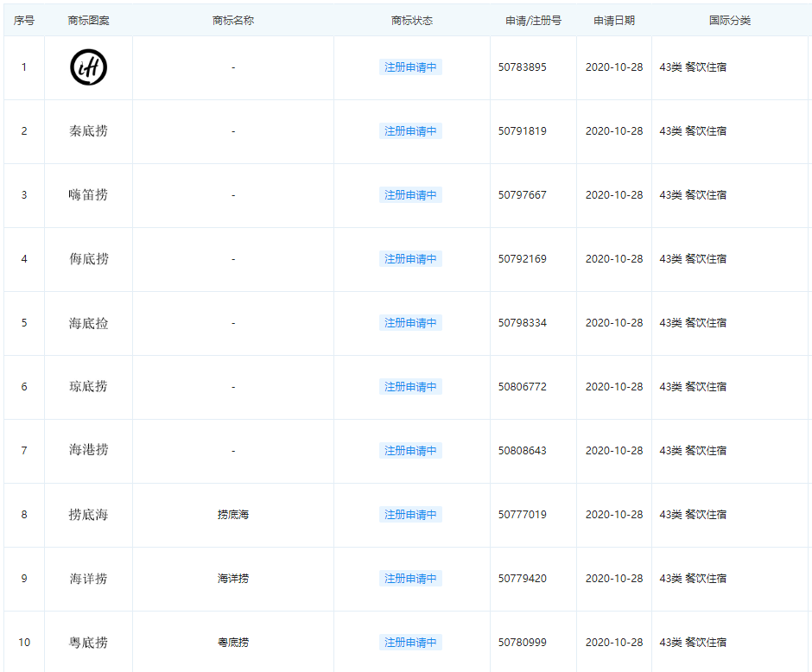Click the 序号 column header

24,21
